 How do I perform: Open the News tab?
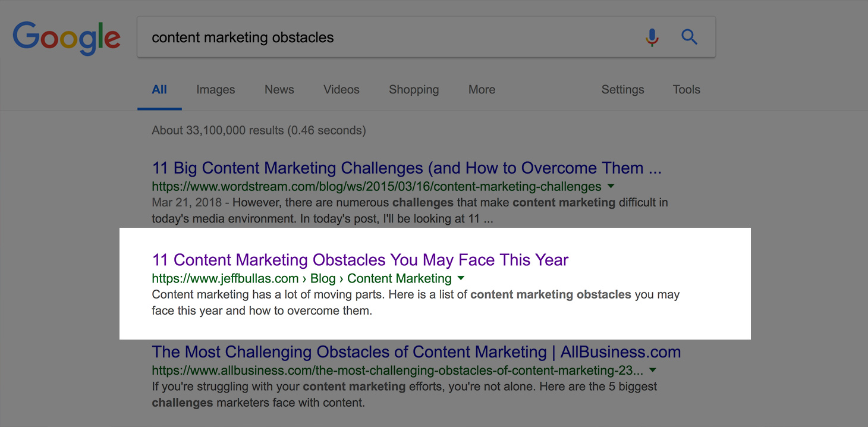pyautogui.click(x=279, y=90)
